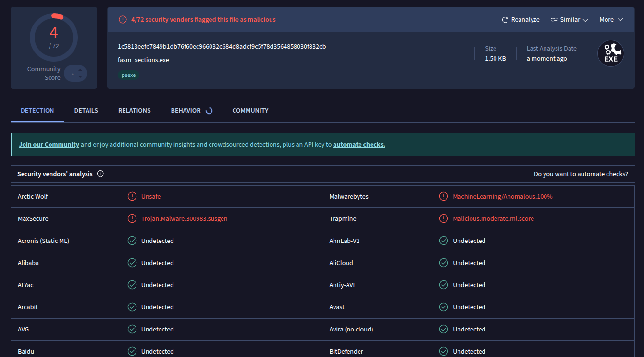
Task: Click the file name fasm_sections.exe
Action: pos(143,60)
